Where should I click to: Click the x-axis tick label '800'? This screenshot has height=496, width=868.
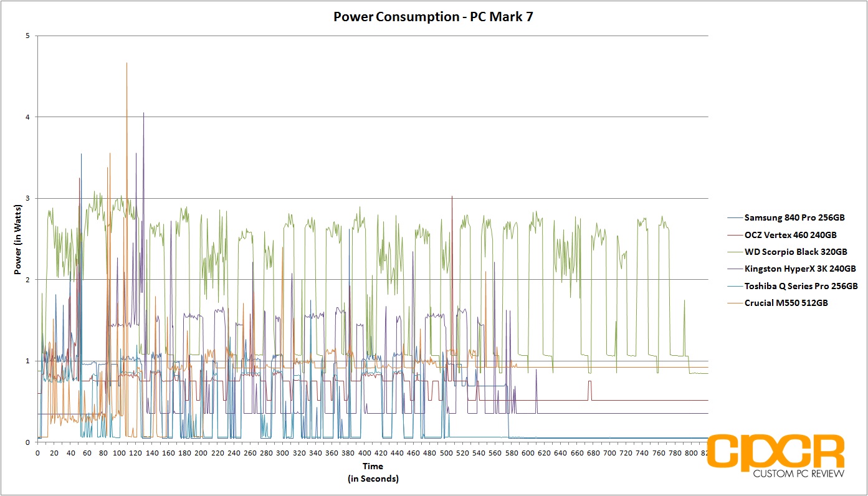point(691,452)
